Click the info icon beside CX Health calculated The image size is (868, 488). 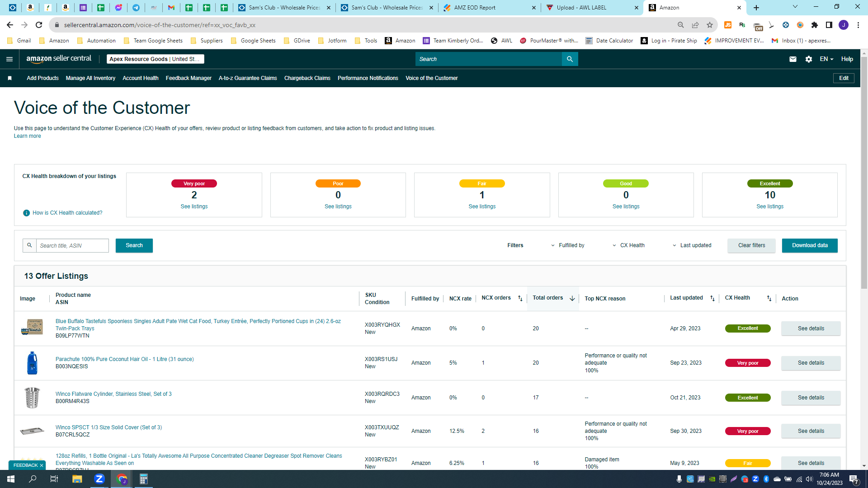[x=26, y=213]
